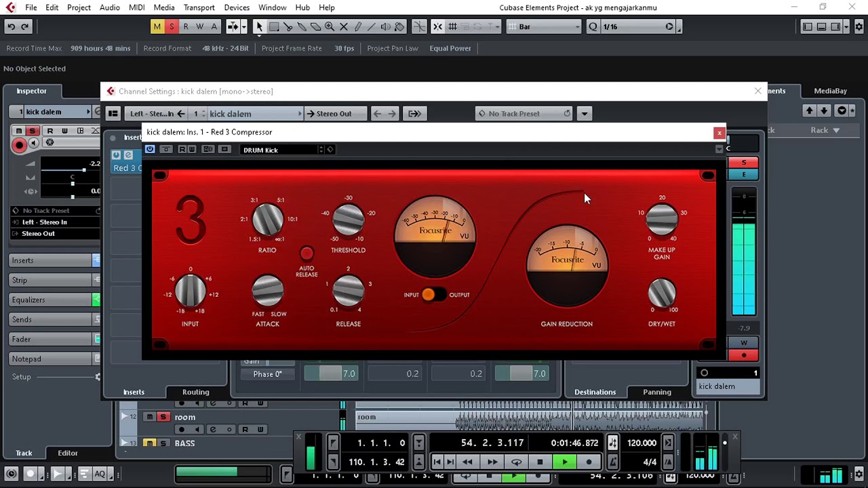Go to previous marker in transport

[437, 462]
